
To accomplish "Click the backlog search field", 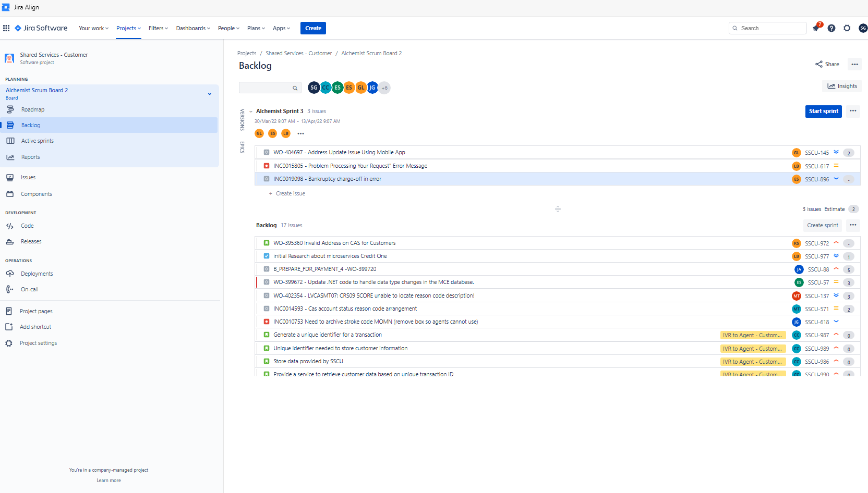I will (x=269, y=88).
